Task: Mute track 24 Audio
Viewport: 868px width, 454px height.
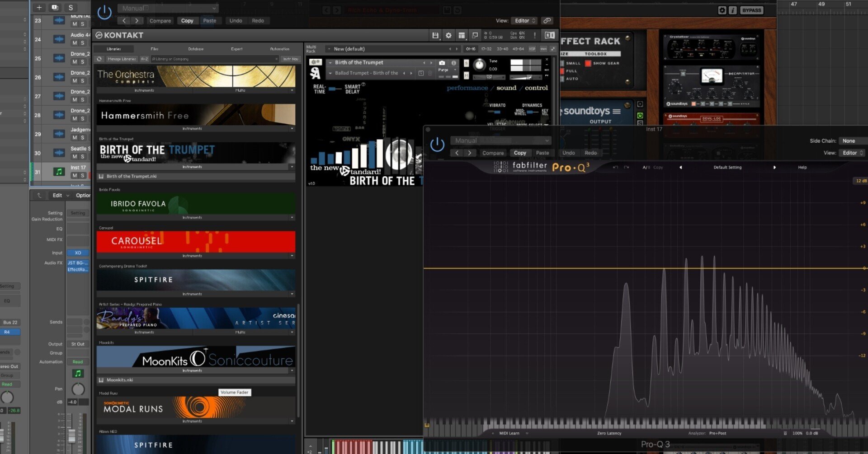Action: 75,43
